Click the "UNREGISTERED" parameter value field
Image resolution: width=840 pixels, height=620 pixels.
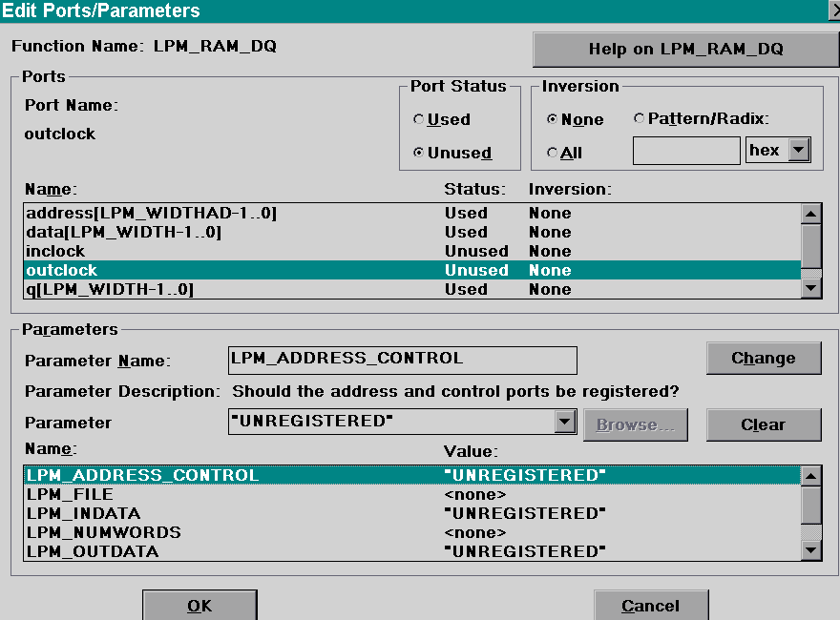[x=391, y=422]
